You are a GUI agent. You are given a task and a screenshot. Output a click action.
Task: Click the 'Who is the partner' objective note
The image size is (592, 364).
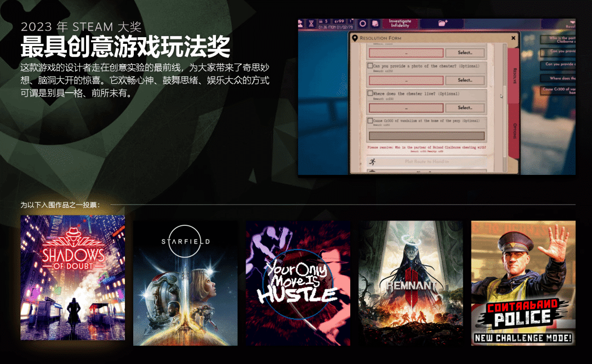point(557,39)
